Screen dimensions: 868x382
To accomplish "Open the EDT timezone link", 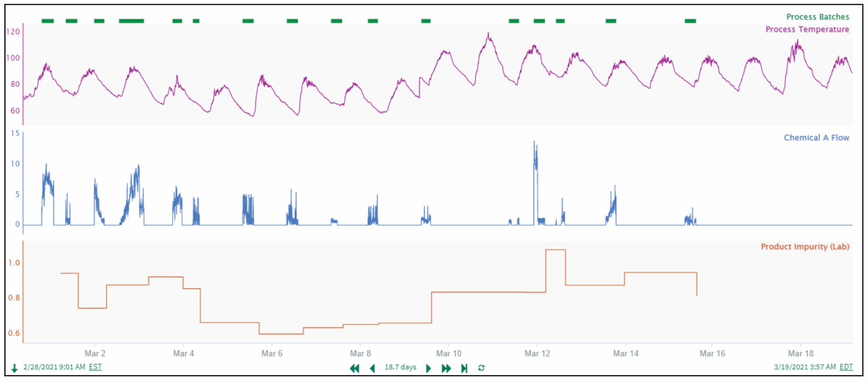I will tap(846, 367).
